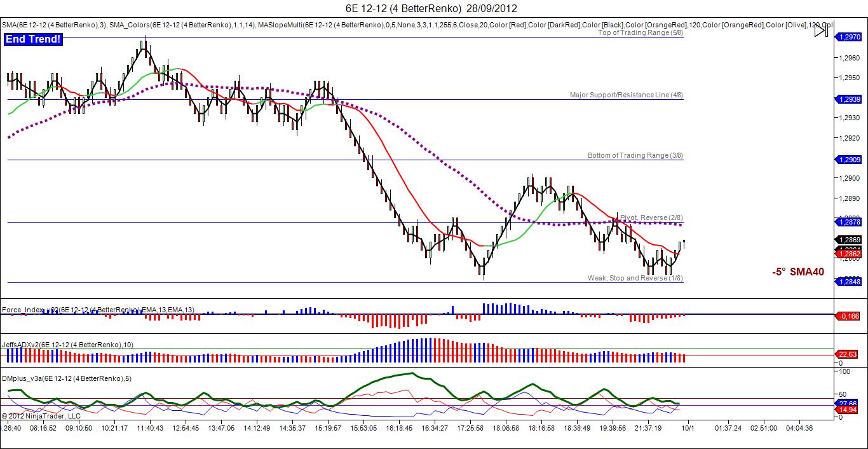
Task: Select the DMplus_v3a panel label
Action: click(x=67, y=378)
